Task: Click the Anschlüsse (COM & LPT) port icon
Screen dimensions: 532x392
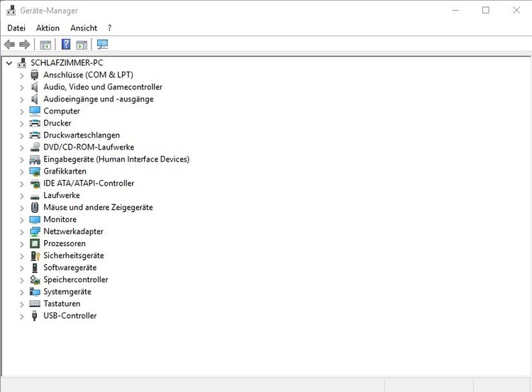Action: (34, 75)
